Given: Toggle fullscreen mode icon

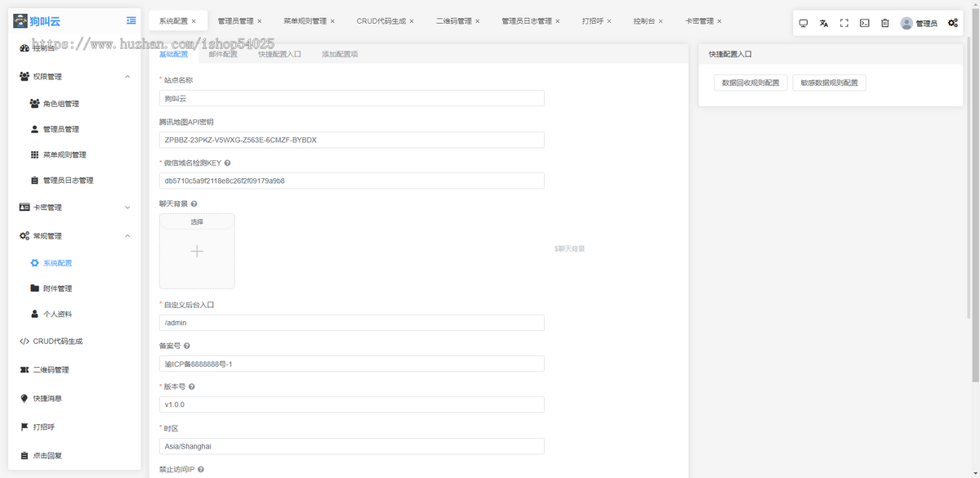Looking at the screenshot, I should point(844,24).
